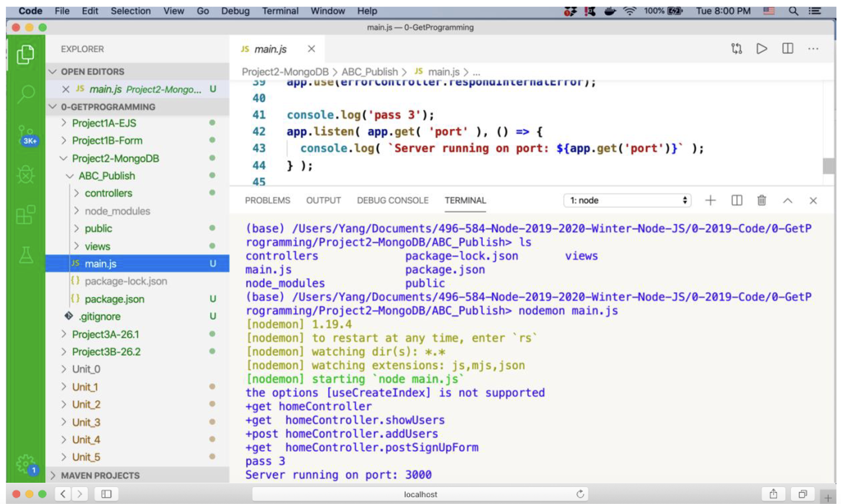Screen dimensions: 841x504
Task: Click ABC_Publish in the breadcrumb path
Action: 369,72
